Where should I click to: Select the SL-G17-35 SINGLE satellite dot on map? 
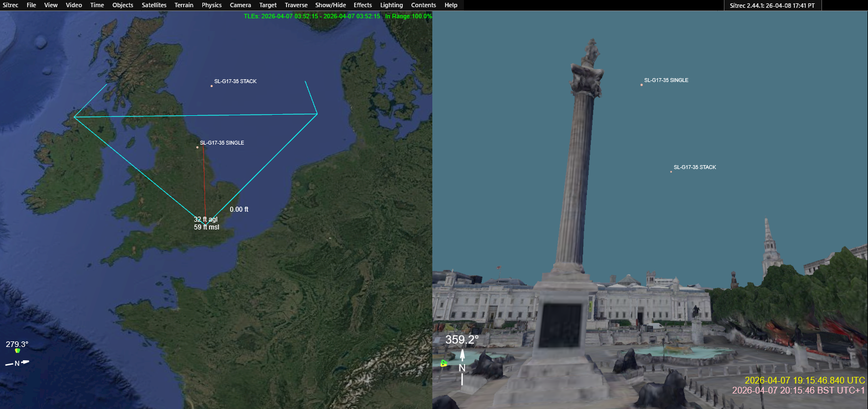197,147
